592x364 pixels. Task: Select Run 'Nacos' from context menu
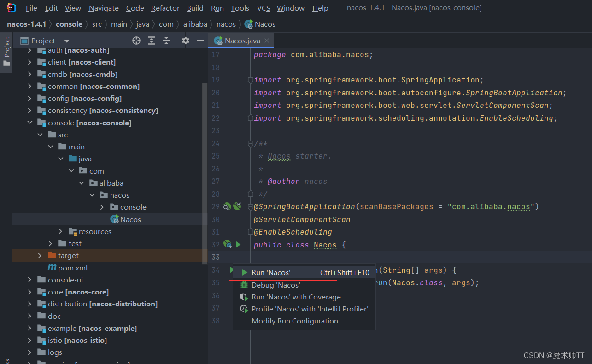304,273
